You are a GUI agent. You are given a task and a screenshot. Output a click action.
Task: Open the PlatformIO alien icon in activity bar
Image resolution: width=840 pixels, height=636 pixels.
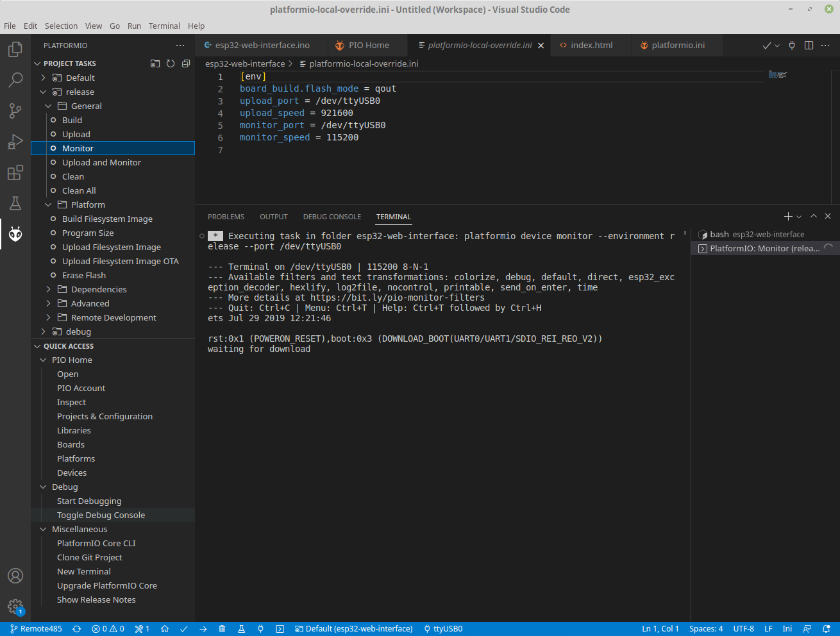click(15, 234)
